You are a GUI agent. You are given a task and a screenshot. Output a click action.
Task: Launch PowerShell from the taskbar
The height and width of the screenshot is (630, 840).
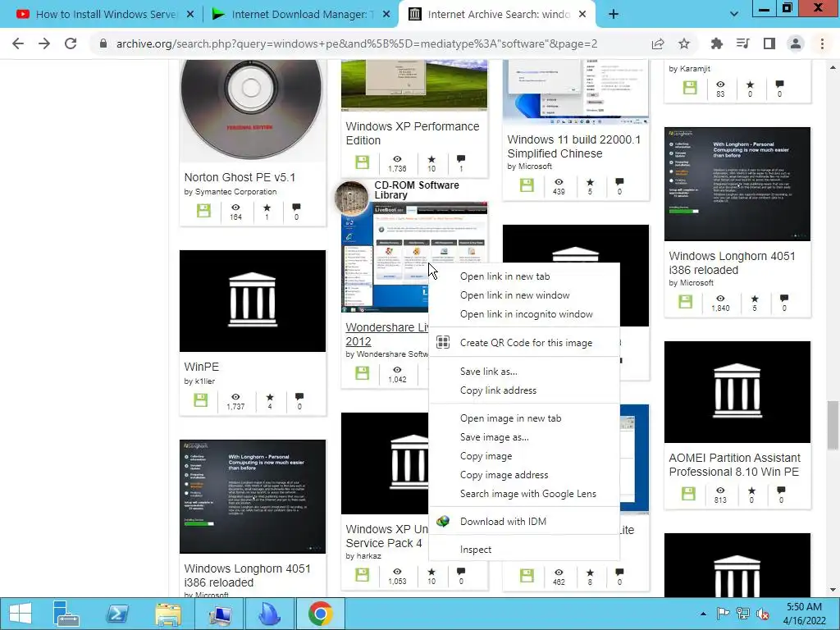click(x=117, y=614)
